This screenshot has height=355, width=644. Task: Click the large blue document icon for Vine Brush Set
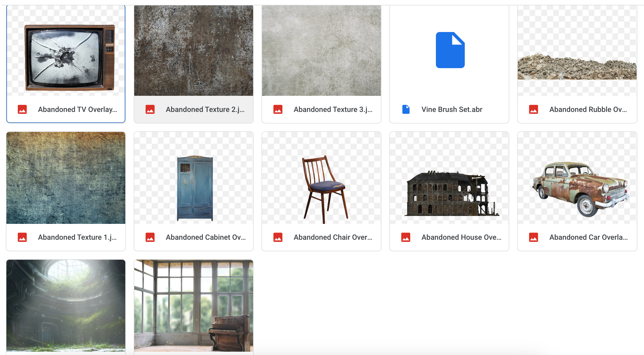(x=450, y=50)
